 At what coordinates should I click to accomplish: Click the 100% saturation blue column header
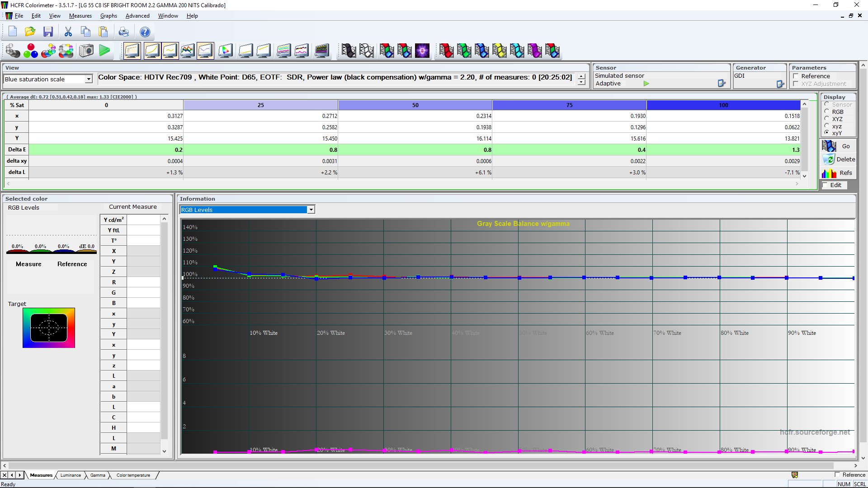(723, 105)
